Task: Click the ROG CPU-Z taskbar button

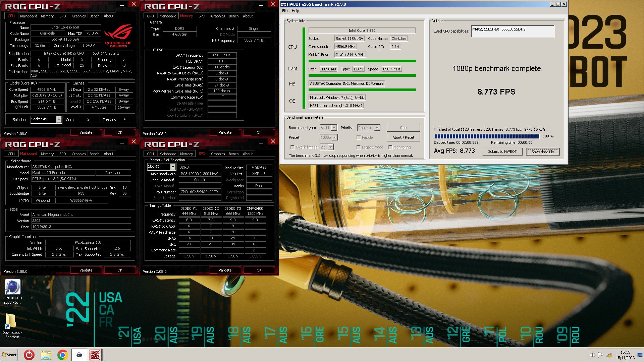Action: pos(95,355)
